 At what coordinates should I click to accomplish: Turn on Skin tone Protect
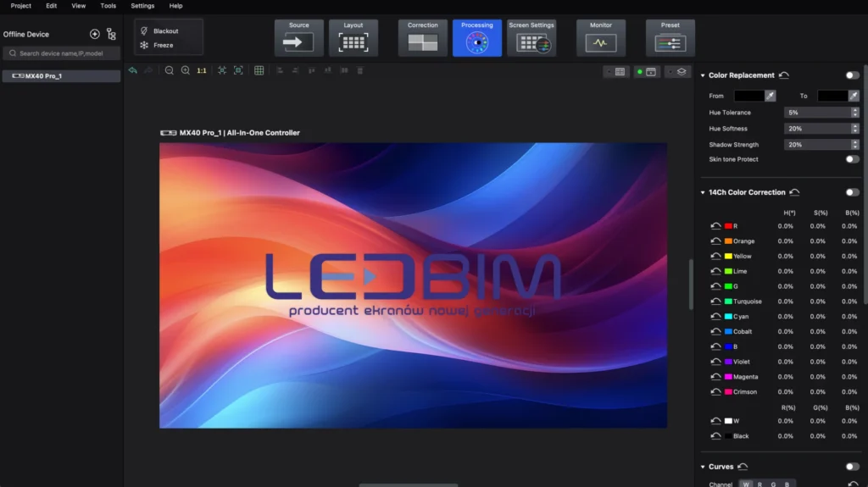pos(852,159)
